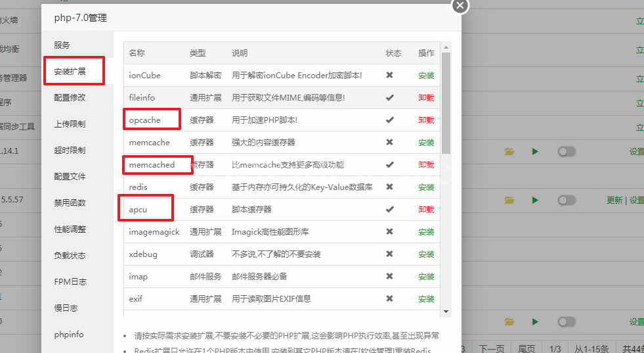Screen dimensions: 644x353
Task: Open the 超时限制 tab
Action: click(70, 150)
